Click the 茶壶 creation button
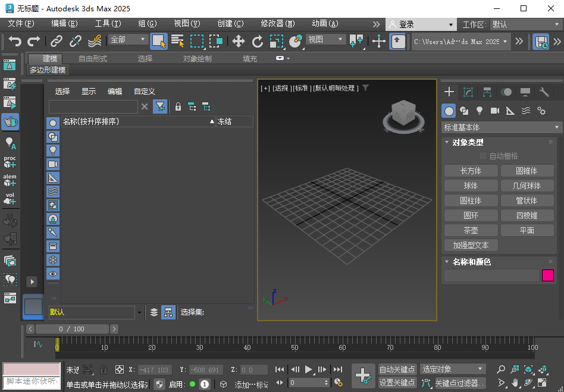The height and width of the screenshot is (392, 564). pyautogui.click(x=471, y=230)
